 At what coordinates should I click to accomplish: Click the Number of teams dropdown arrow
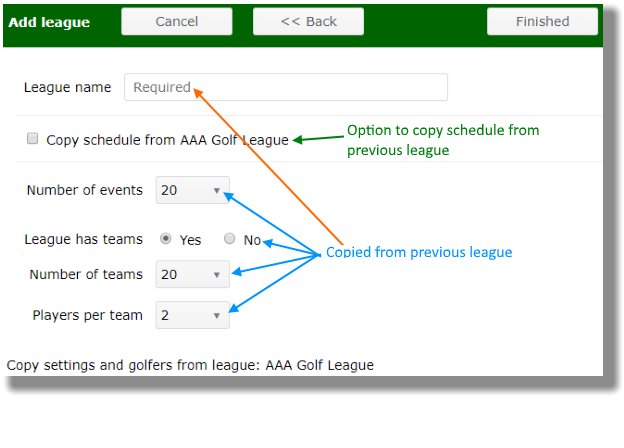(x=216, y=275)
